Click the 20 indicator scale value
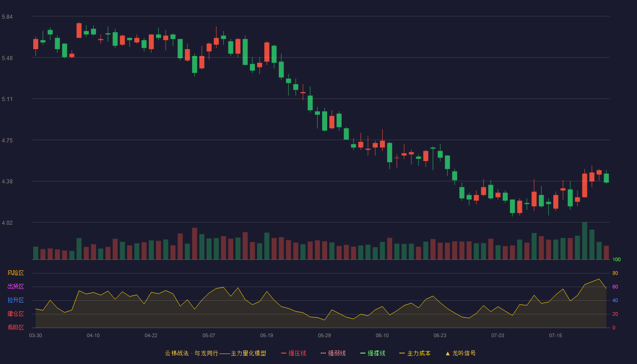 pos(615,314)
